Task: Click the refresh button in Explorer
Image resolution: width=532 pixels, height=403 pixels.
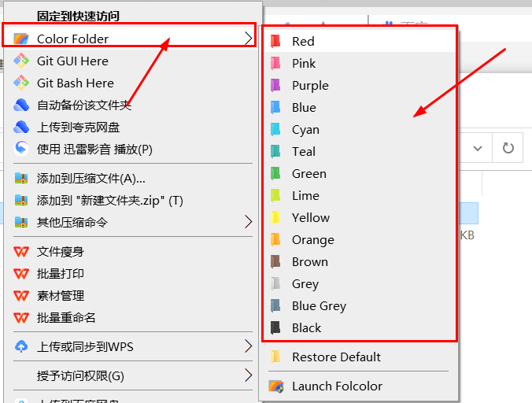Action: click(508, 147)
